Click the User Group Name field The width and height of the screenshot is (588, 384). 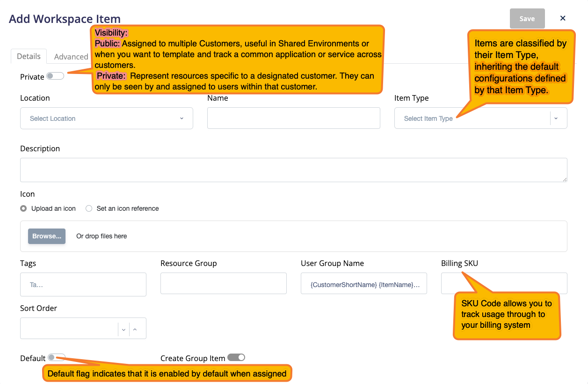point(363,284)
